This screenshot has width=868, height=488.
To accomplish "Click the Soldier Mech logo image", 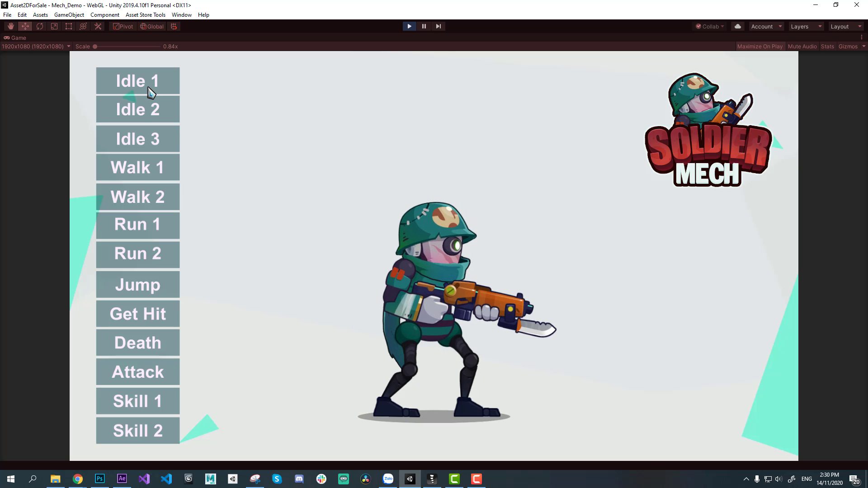I will pos(708,130).
